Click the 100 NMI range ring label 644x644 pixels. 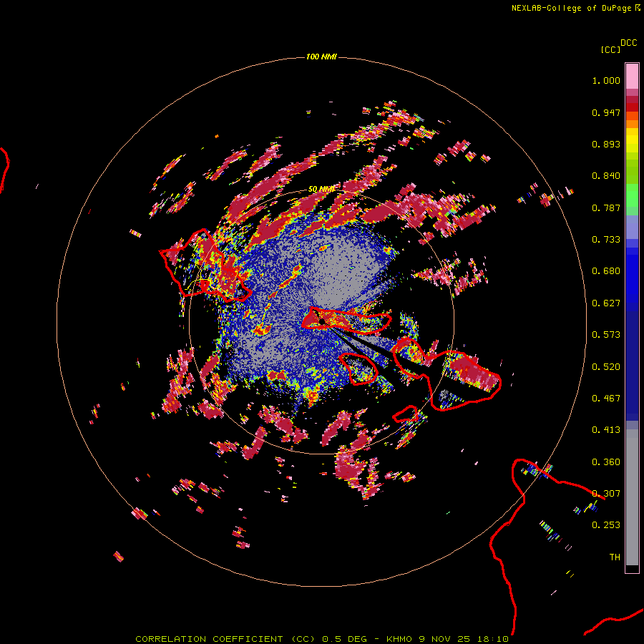coord(321,57)
